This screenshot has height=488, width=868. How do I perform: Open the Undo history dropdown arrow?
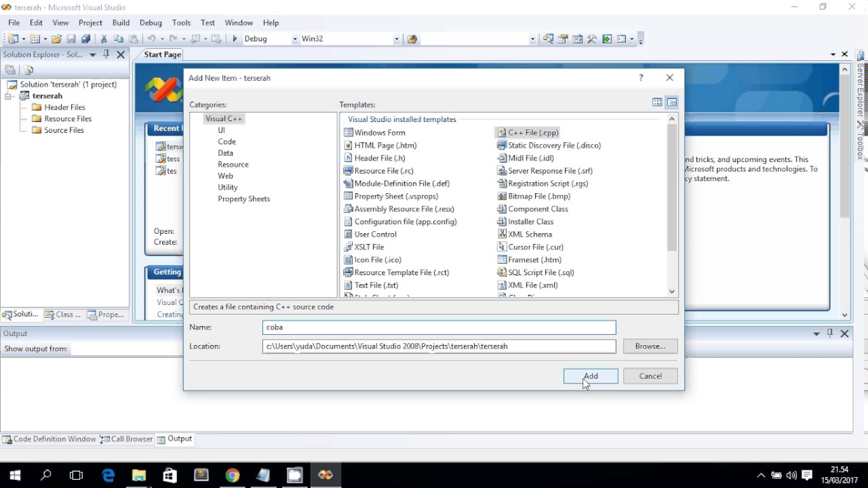click(161, 39)
